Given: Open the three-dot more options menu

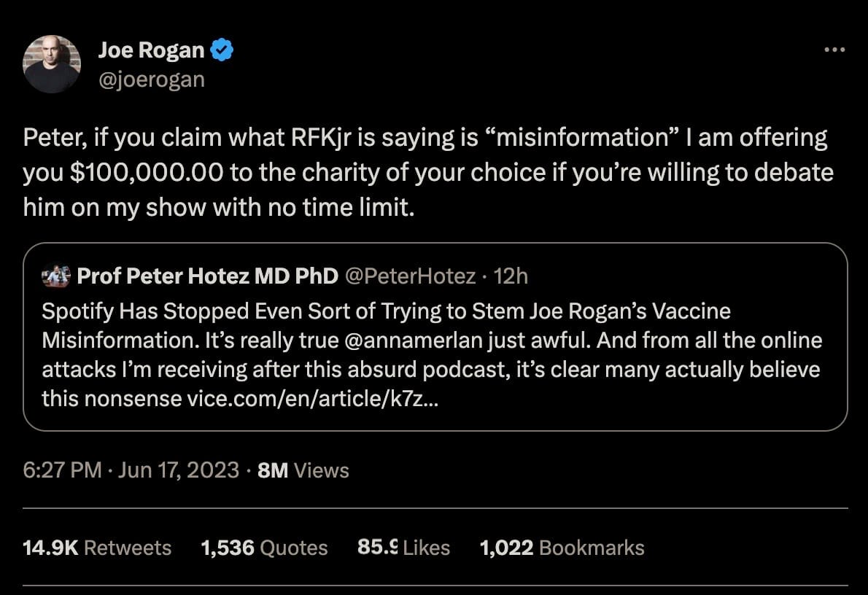Looking at the screenshot, I should (x=834, y=50).
